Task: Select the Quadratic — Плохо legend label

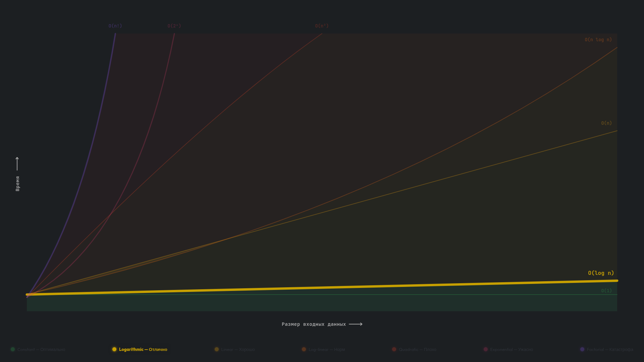Action: 417,349
